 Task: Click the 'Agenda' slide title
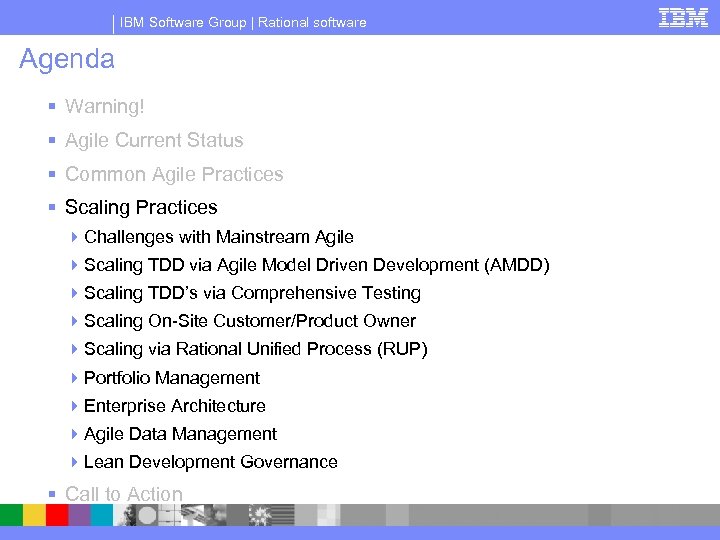coord(67,59)
